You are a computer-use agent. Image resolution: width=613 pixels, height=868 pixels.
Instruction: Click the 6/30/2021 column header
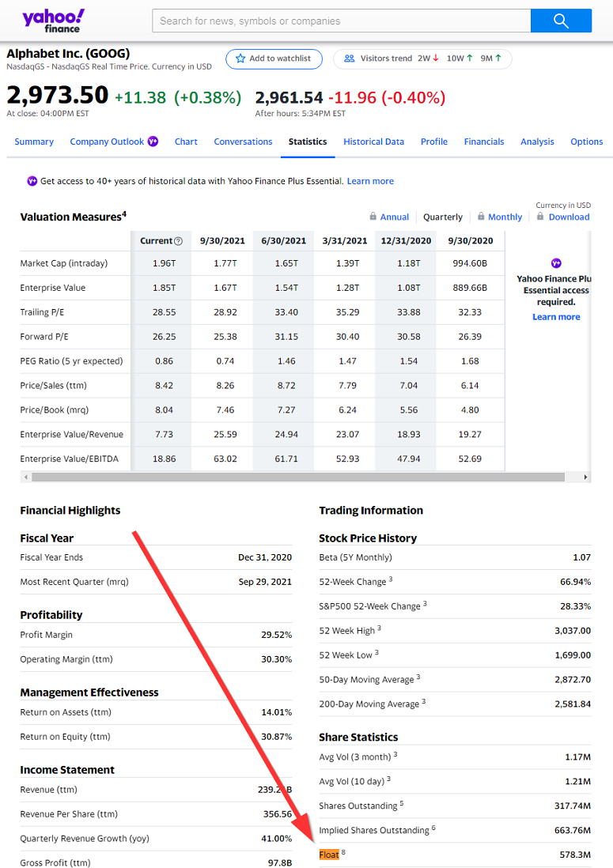(x=283, y=241)
